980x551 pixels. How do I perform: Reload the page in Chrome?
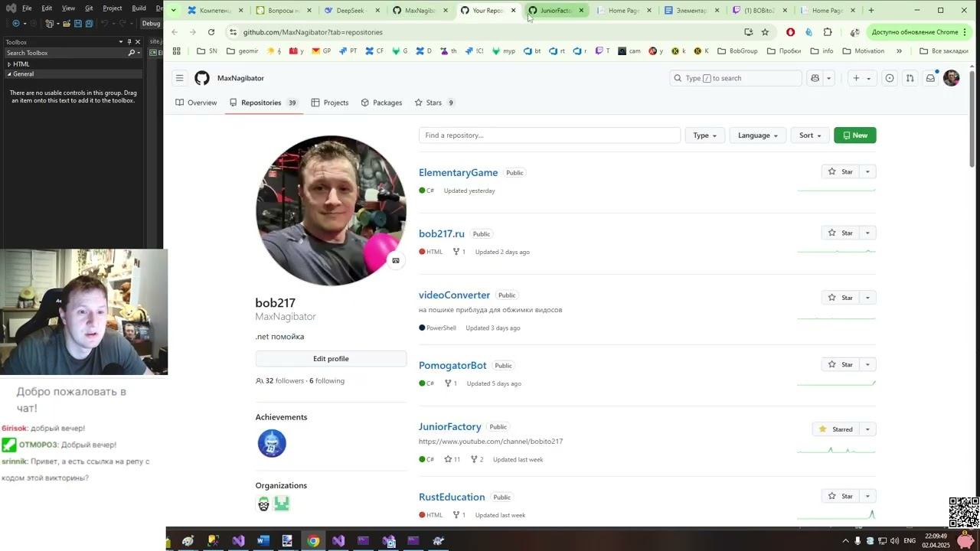(211, 32)
